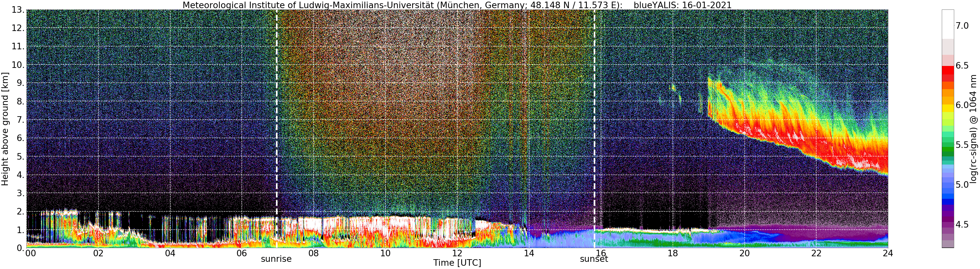Click the time axis tick '10'
Viewport: 980px width, 269px height.
[x=385, y=253]
